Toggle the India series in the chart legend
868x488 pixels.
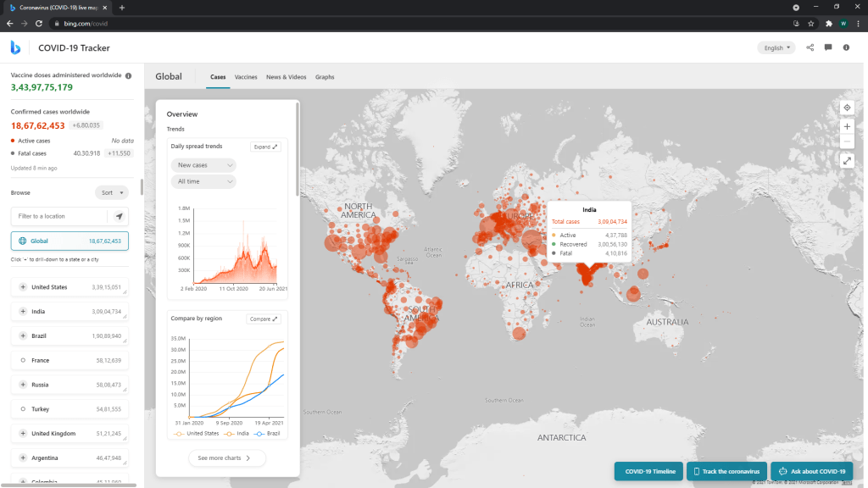238,433
